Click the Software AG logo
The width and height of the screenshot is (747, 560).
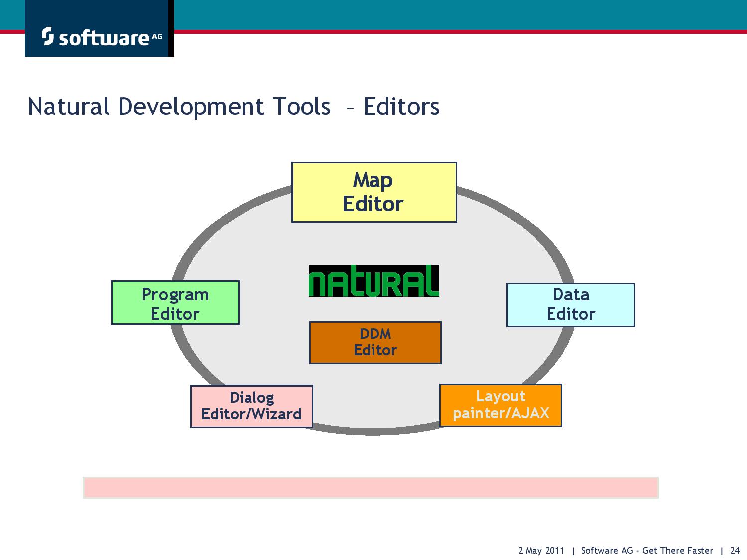click(x=100, y=28)
